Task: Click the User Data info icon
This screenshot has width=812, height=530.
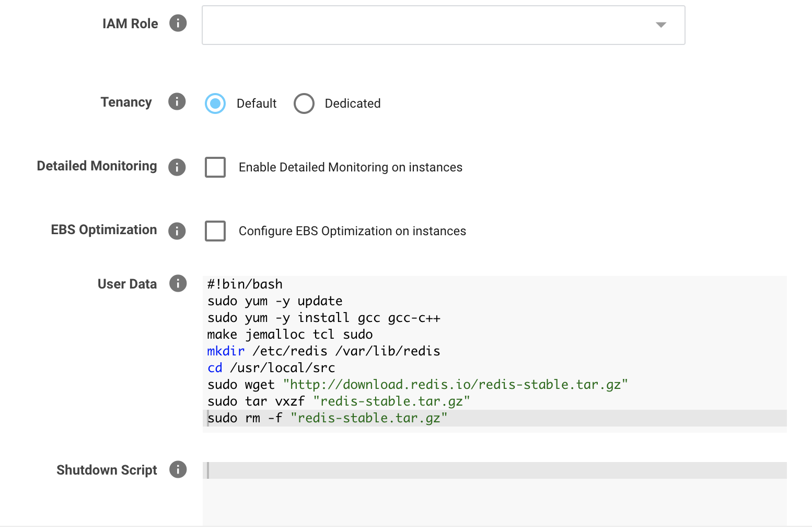Action: tap(178, 283)
